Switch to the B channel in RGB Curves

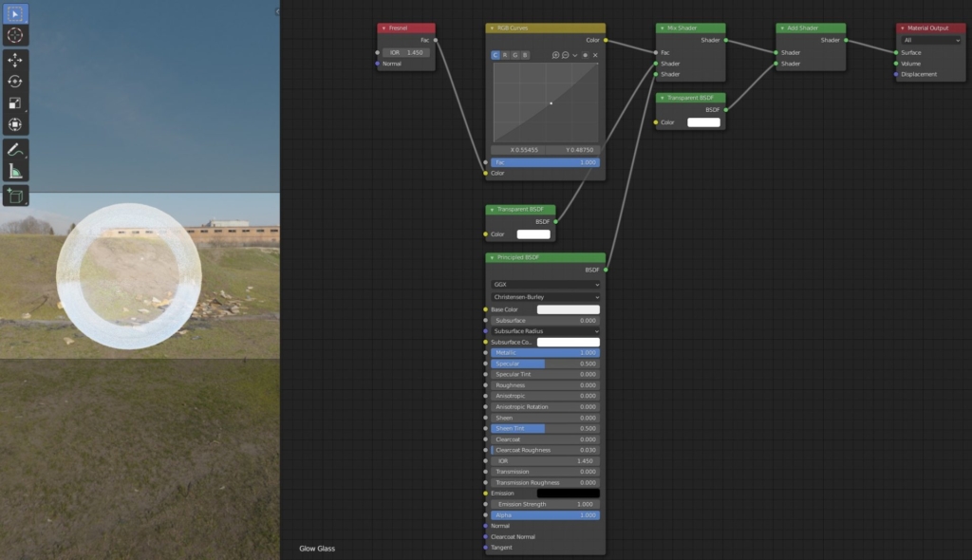525,55
